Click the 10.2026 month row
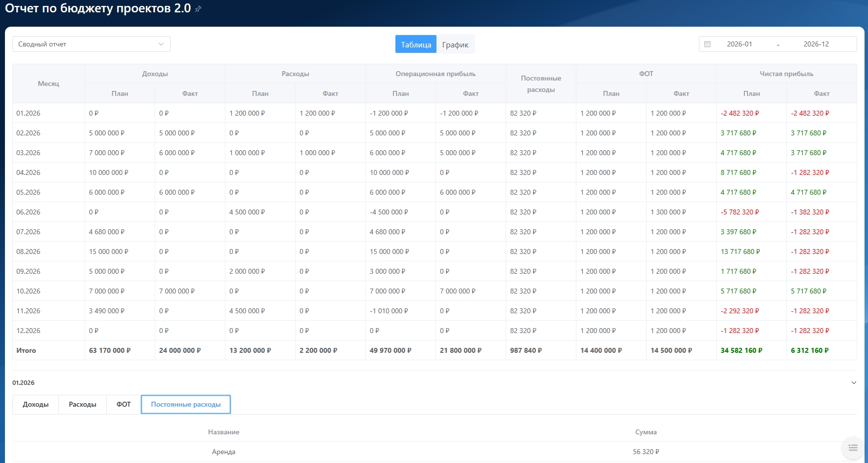Screen dimensions: 868x463 [29, 291]
